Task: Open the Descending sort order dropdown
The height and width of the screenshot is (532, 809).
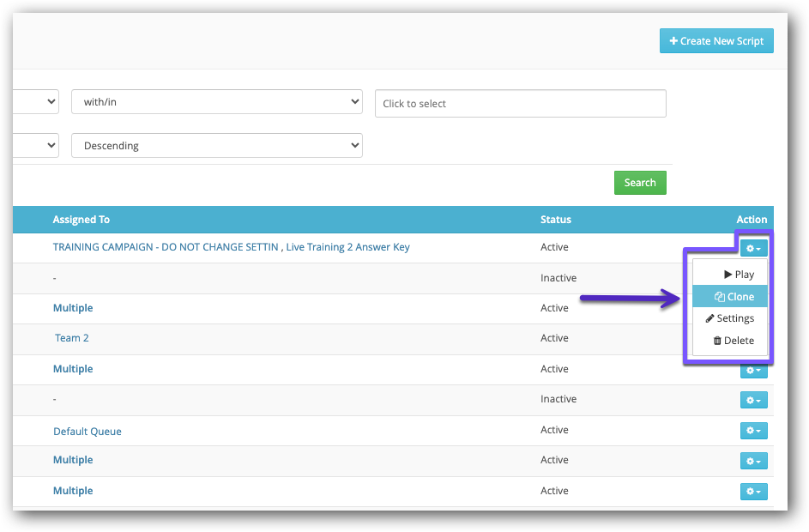Action: [x=217, y=146]
